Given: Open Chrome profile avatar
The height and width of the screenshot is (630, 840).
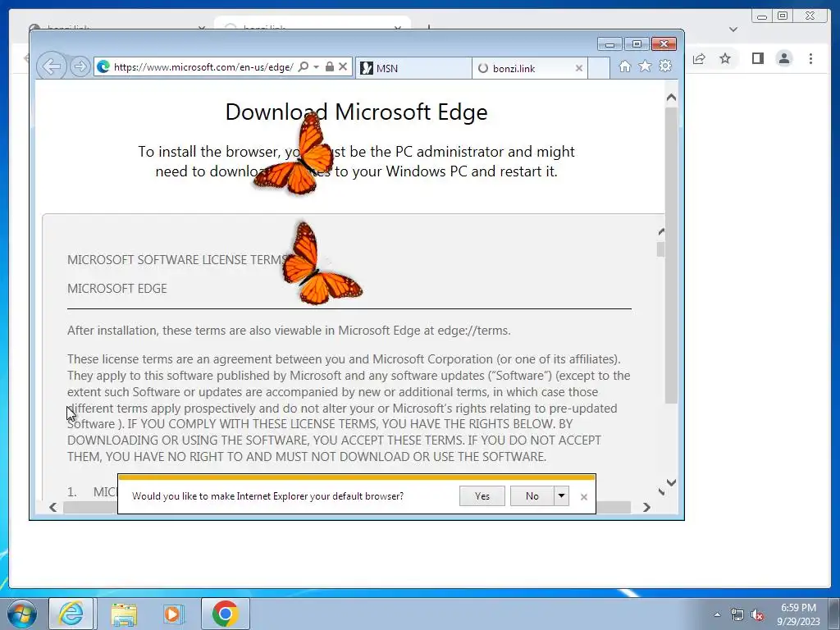Looking at the screenshot, I should click(x=784, y=58).
